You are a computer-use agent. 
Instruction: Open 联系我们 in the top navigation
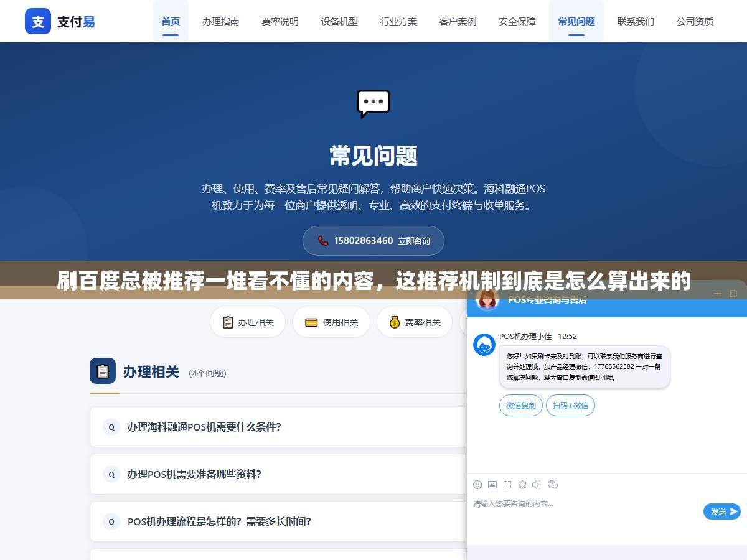coord(636,21)
